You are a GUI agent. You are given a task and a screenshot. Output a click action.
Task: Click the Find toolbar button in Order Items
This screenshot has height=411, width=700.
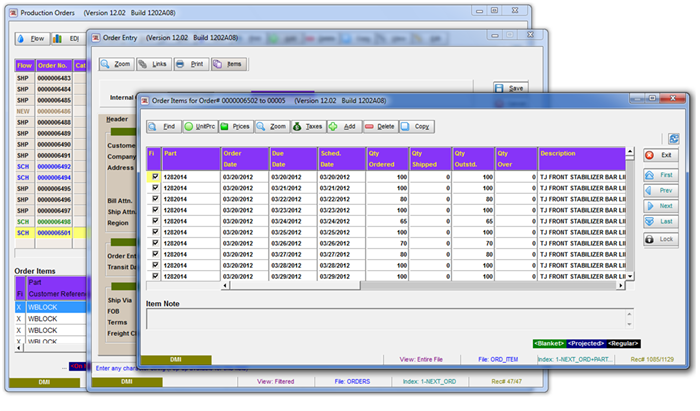164,127
